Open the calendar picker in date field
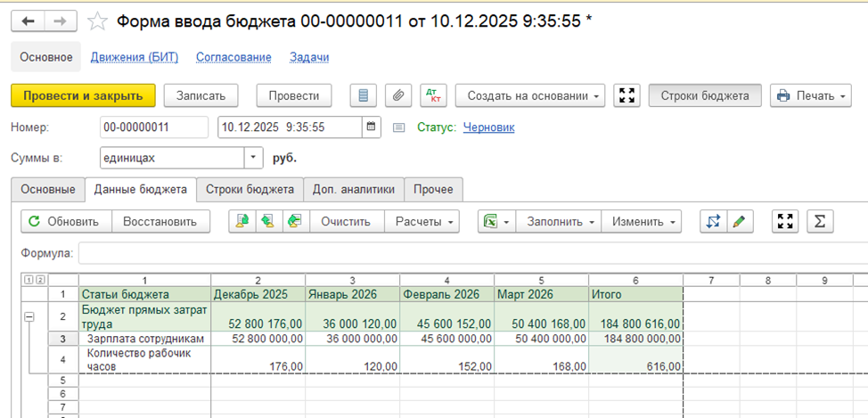This screenshot has width=868, height=418. (371, 127)
